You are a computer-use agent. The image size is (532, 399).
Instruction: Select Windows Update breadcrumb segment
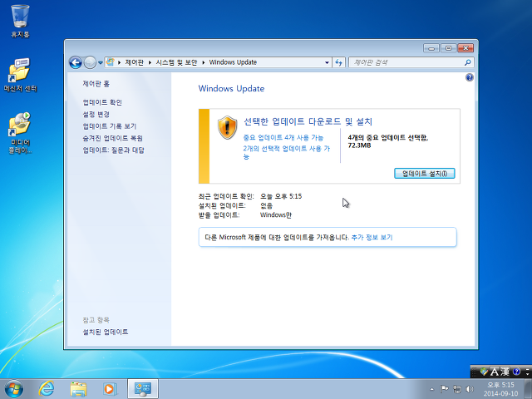pyautogui.click(x=233, y=62)
